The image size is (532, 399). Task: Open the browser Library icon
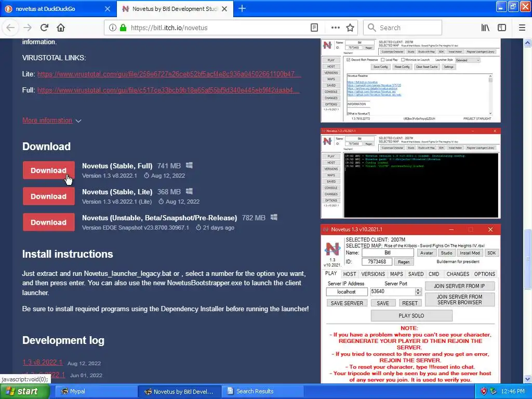pos(485,28)
